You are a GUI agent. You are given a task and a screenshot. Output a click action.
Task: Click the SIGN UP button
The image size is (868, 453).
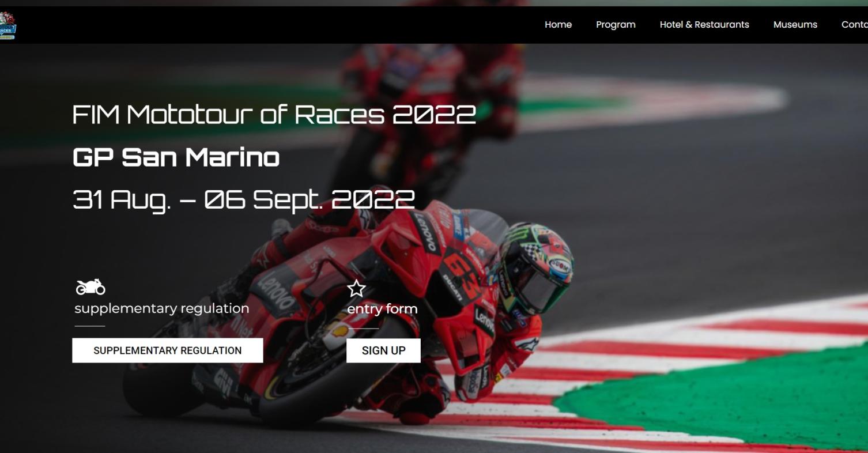(383, 350)
